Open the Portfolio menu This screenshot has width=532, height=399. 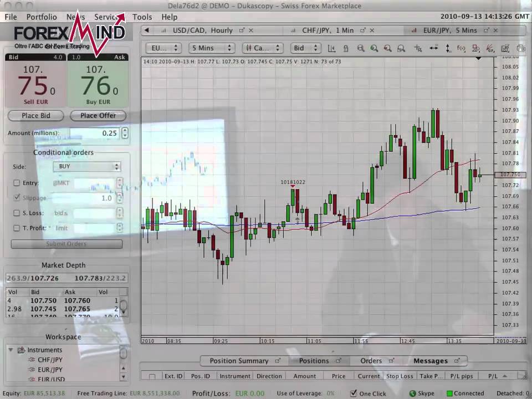42,17
